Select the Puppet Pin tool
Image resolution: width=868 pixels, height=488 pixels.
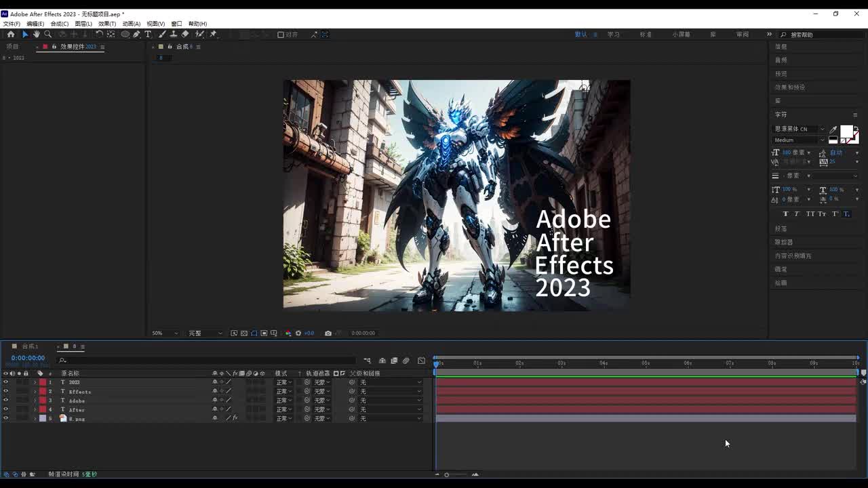coord(213,34)
